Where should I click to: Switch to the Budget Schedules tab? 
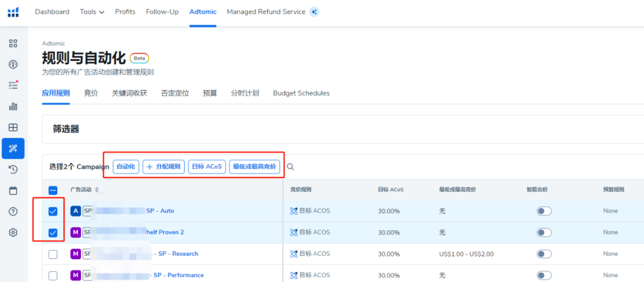coord(301,93)
